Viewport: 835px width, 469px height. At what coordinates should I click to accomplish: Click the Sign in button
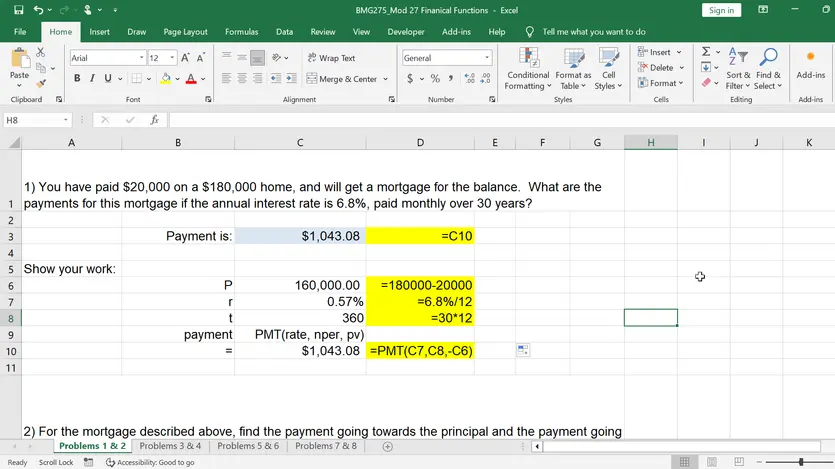click(x=720, y=10)
